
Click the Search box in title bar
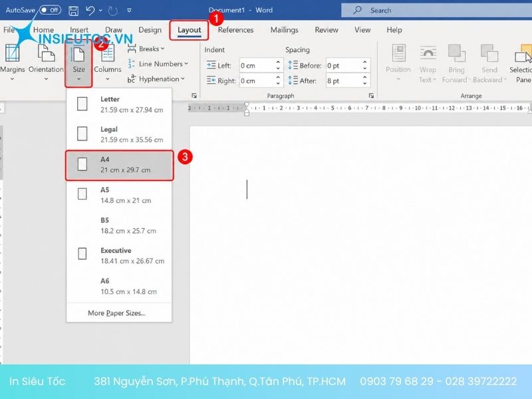(x=436, y=10)
